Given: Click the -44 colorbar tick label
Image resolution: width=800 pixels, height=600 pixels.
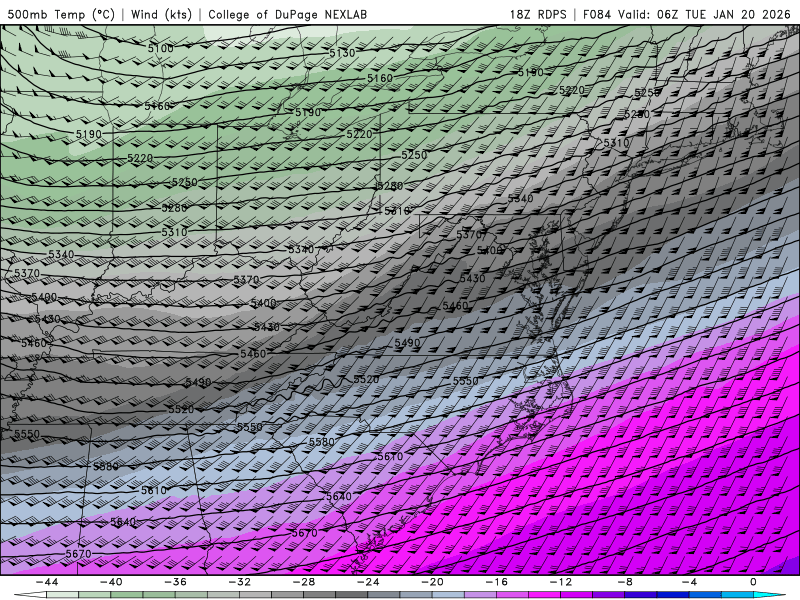Looking at the screenshot, I should (47, 582).
